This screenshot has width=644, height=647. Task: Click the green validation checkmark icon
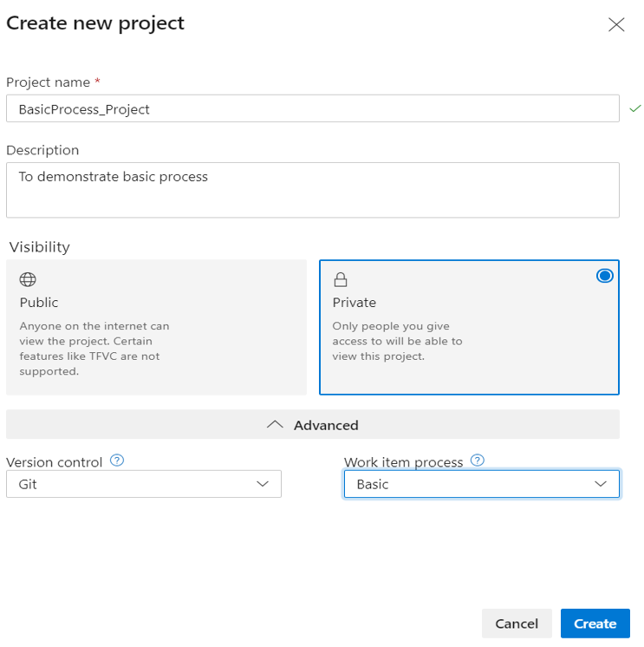click(634, 108)
